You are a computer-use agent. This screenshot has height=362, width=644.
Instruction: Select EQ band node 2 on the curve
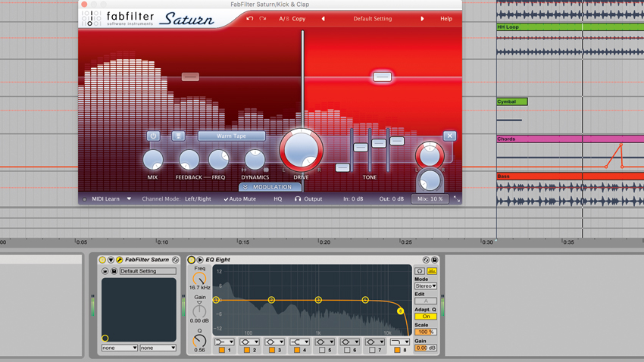click(271, 300)
